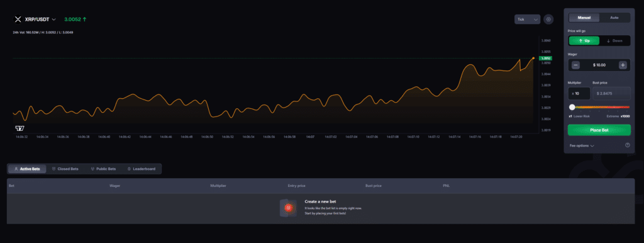Open the help question mark icon

click(627, 145)
